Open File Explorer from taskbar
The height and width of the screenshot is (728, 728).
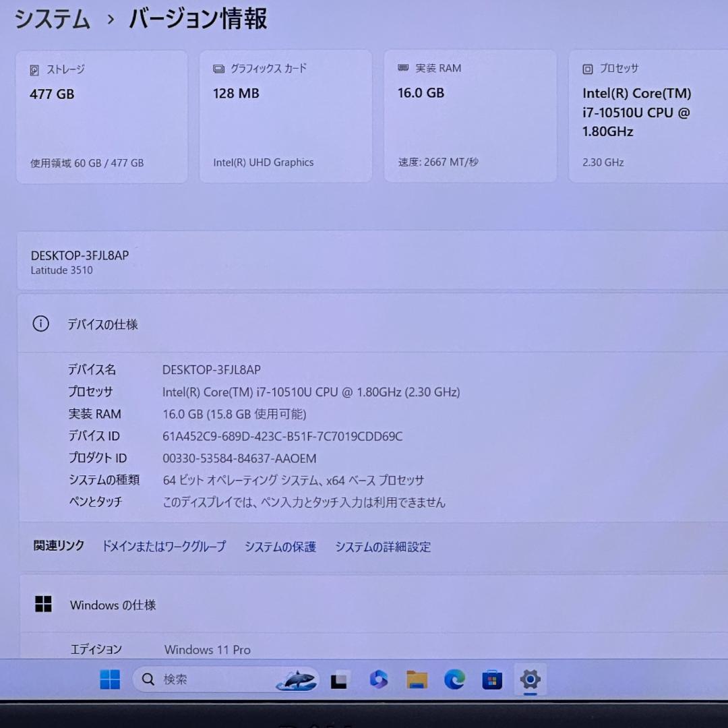[417, 679]
